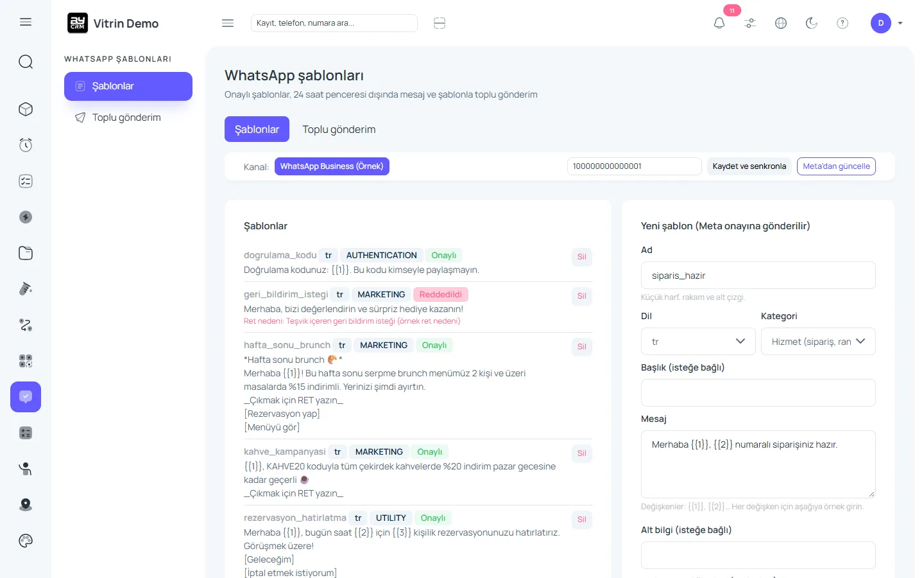
Task: Delete the kahve_kampanyasi template with Sil
Action: (581, 453)
